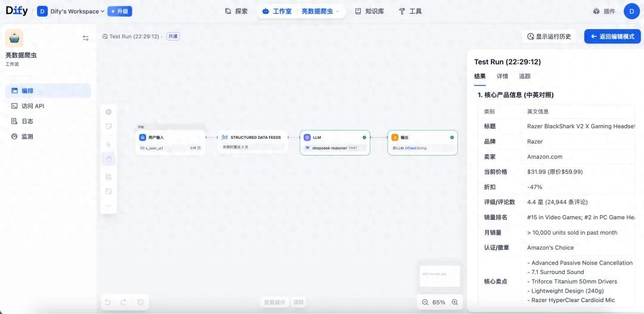Image resolution: width=644 pixels, height=314 pixels.
Task: Open the 工具 tools tab
Action: tap(410, 11)
